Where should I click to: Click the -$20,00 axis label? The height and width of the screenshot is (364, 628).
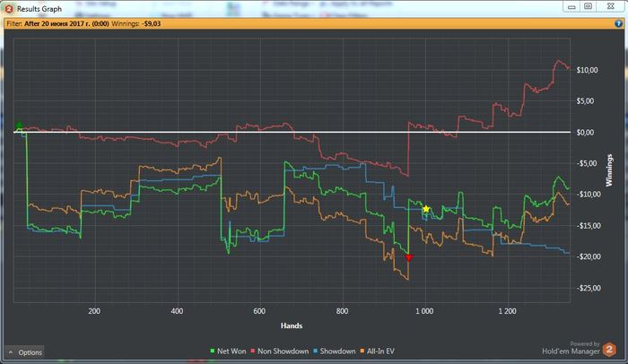588,256
